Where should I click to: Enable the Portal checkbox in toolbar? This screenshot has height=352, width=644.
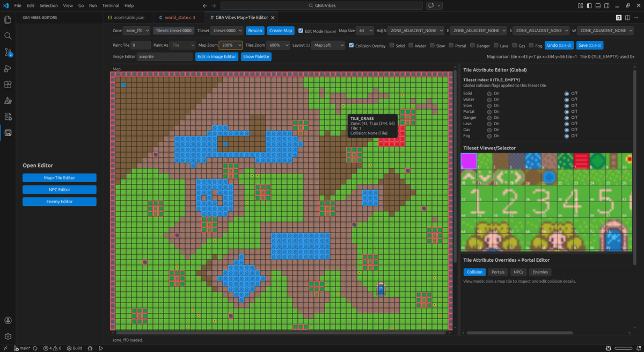tap(451, 46)
